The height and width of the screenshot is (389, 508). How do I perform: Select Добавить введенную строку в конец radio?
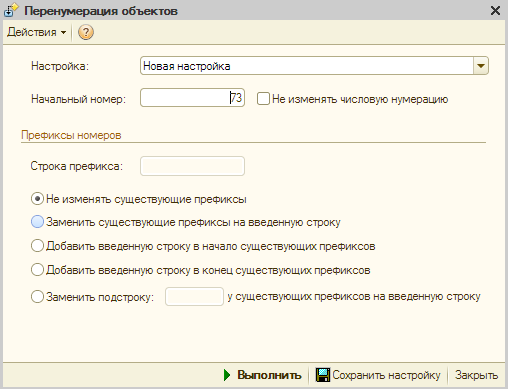[x=37, y=270]
